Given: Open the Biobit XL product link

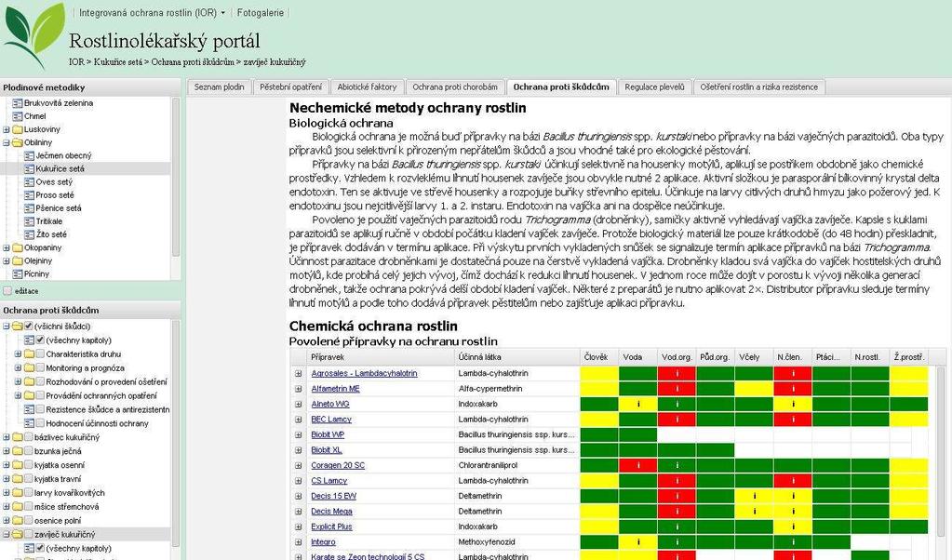Looking at the screenshot, I should [x=327, y=450].
